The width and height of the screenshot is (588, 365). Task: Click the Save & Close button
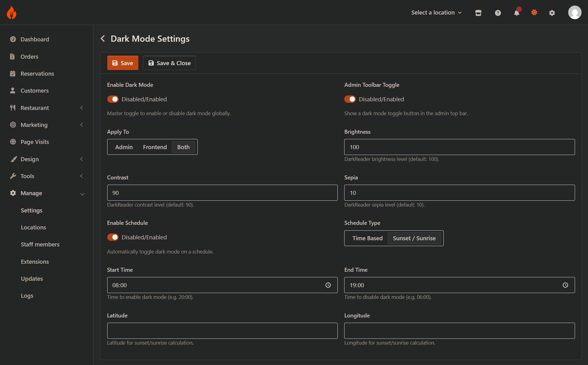(169, 63)
